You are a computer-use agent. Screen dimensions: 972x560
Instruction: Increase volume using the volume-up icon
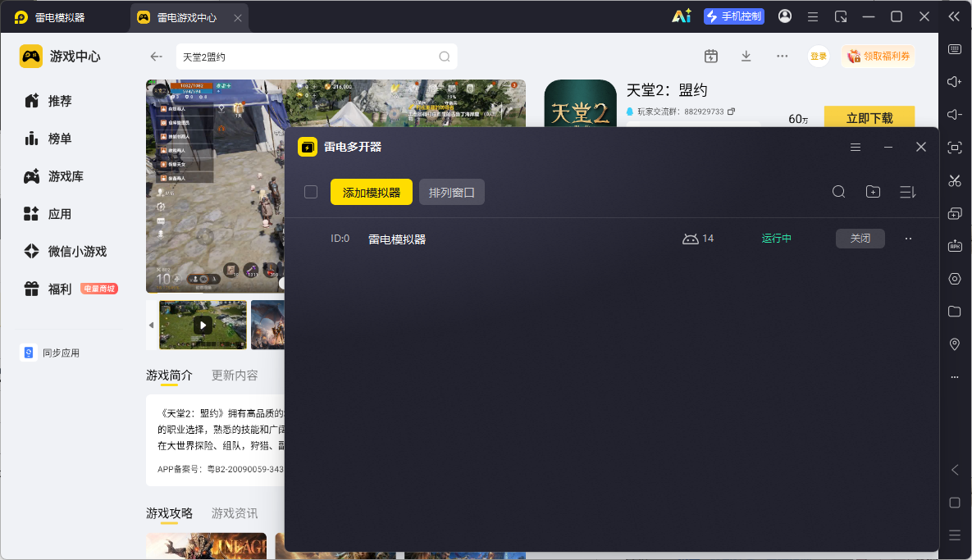point(955,82)
